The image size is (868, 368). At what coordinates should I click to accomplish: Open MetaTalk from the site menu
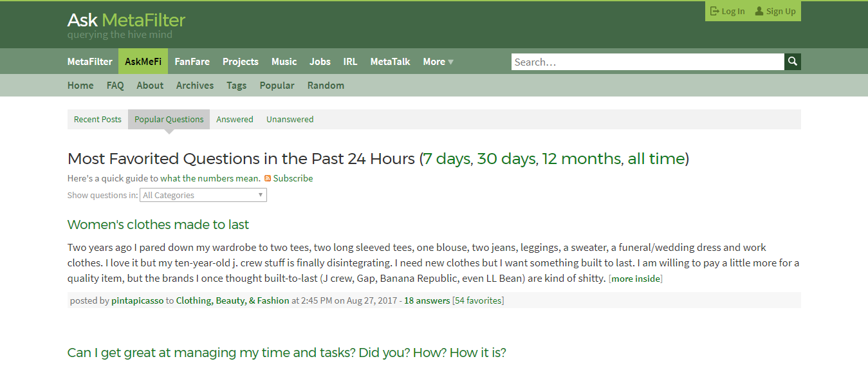pos(390,62)
